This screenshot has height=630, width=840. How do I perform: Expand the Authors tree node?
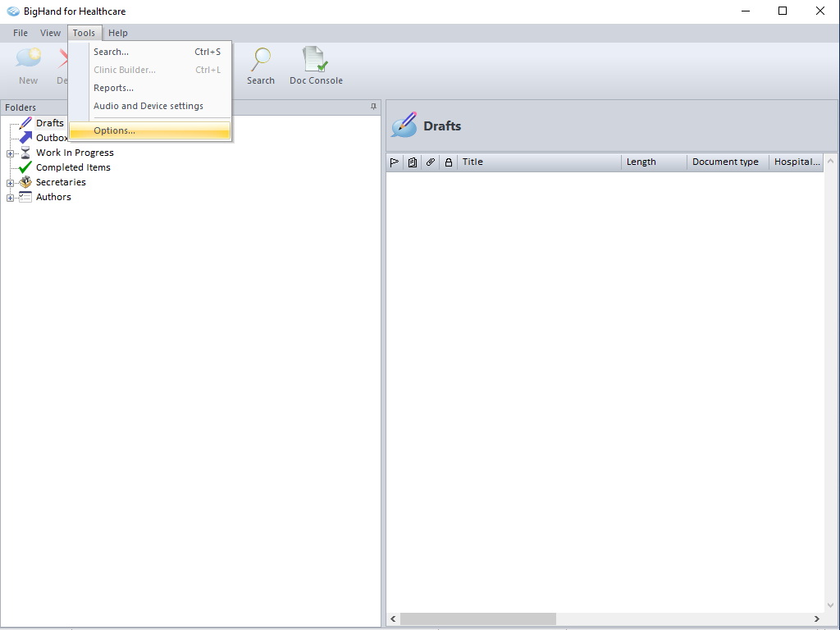(10, 199)
